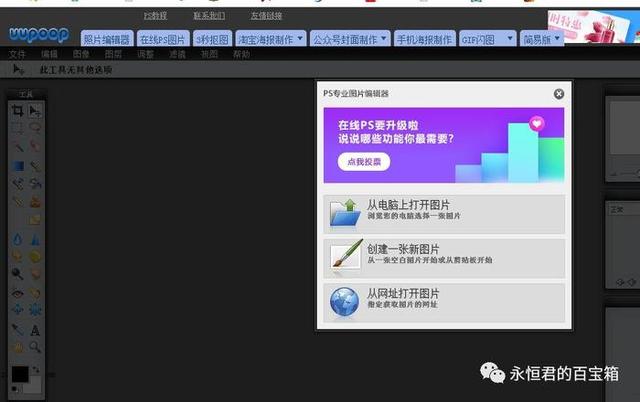Click the swap colors arrow icon

pos(36,369)
